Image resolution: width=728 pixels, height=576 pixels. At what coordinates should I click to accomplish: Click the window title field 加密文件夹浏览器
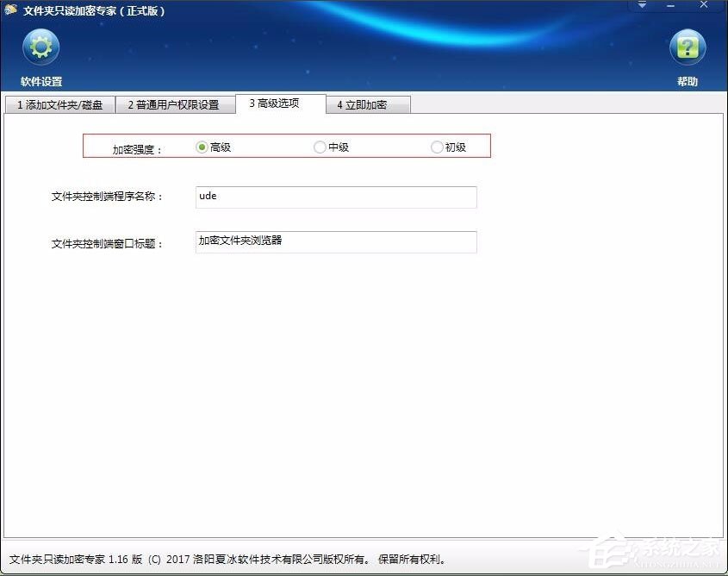click(x=335, y=242)
